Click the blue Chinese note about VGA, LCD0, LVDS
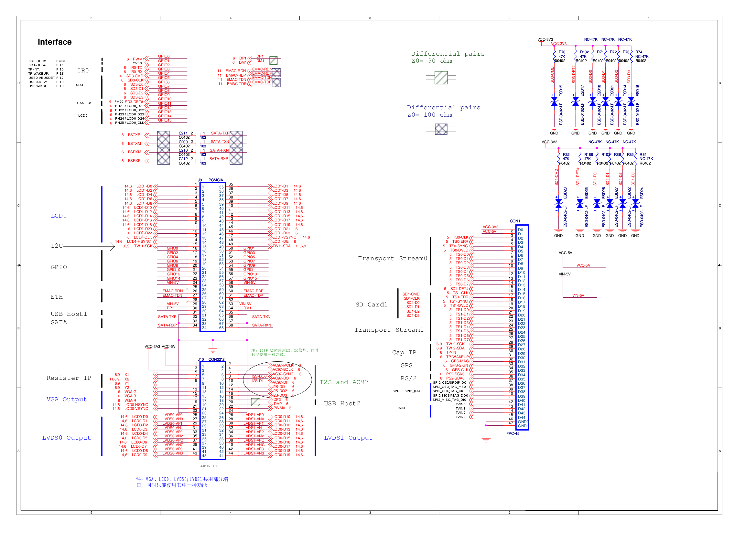Screen dimensions: 756x534 coord(182,482)
